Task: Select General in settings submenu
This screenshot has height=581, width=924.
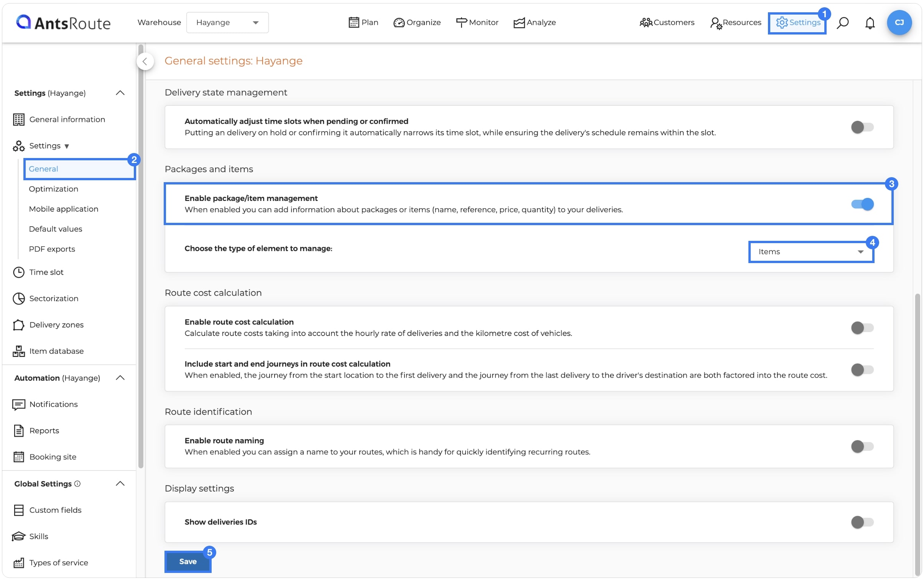Action: (79, 169)
